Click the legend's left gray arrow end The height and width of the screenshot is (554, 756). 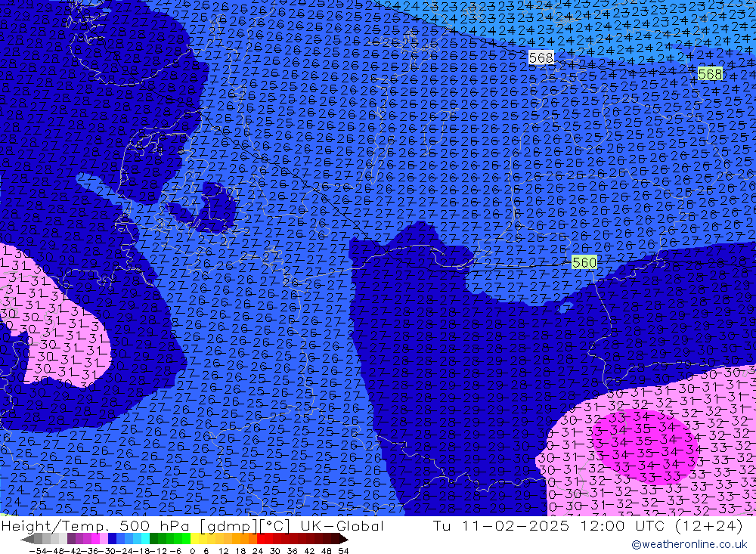point(27,539)
